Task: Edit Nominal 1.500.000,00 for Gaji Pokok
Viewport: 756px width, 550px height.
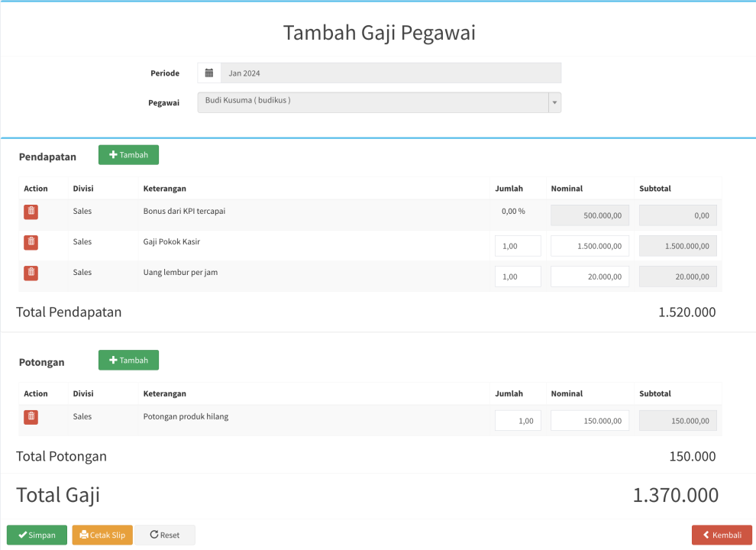Action: [x=590, y=246]
